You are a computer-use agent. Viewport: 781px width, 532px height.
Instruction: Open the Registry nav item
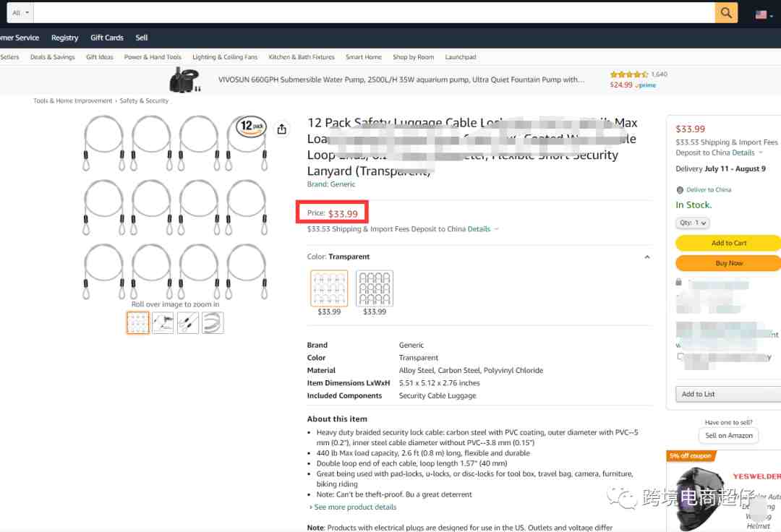click(x=65, y=38)
